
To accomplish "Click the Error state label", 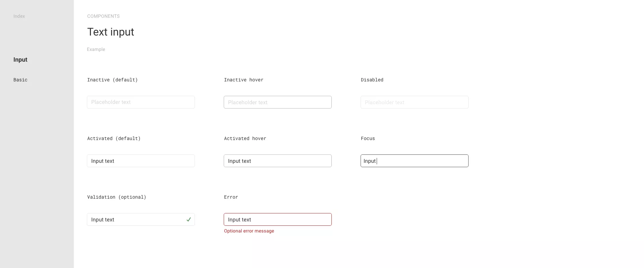I will [231, 197].
